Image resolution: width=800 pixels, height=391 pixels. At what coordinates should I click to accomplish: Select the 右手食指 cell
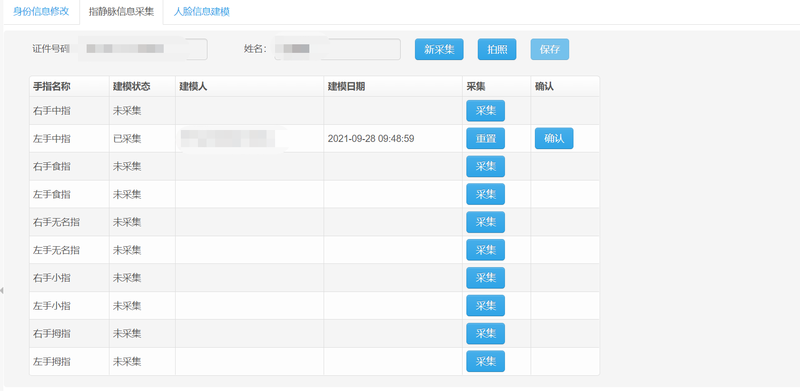69,166
